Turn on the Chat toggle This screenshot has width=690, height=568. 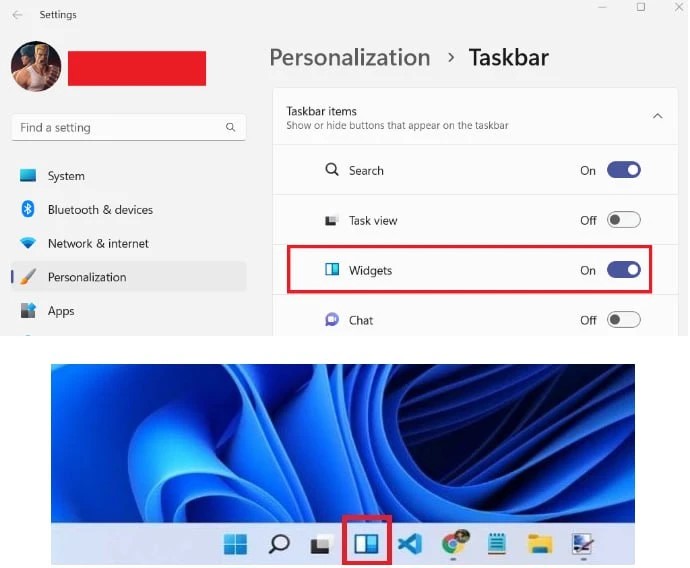(x=624, y=319)
